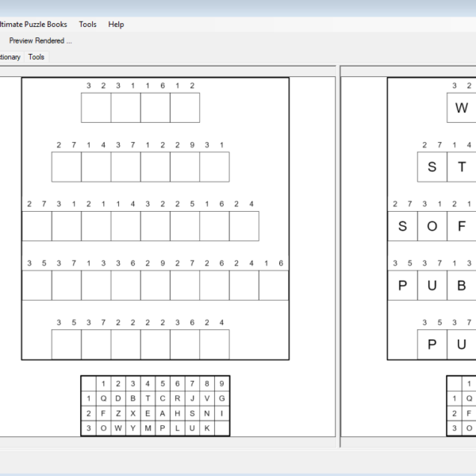Click the O box in solution's third row
Screen dimensions: 476x476
pyautogui.click(x=432, y=226)
